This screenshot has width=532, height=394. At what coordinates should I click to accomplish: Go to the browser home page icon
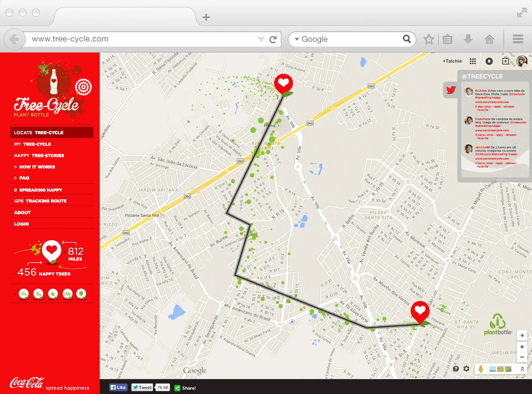[x=489, y=39]
